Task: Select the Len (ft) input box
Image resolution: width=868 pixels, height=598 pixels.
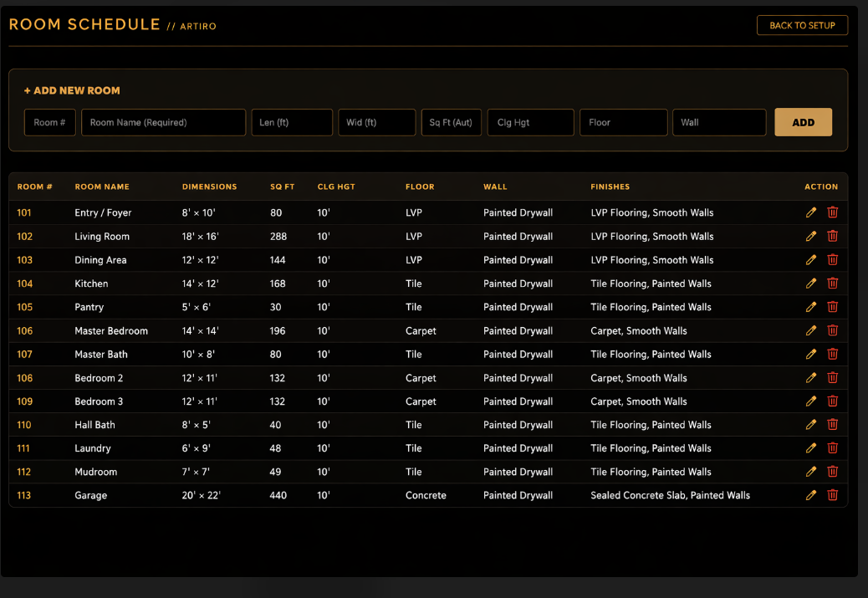Action: point(292,122)
